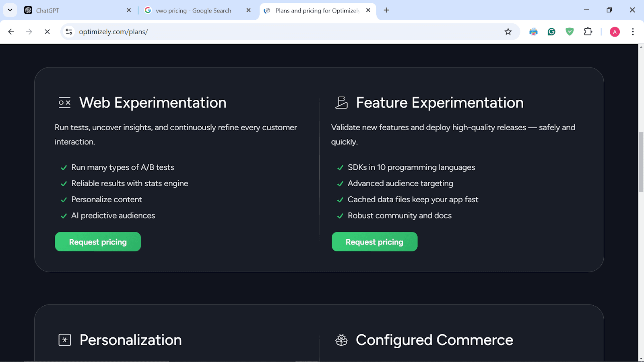Request pricing for Web Experimentation

click(x=98, y=242)
